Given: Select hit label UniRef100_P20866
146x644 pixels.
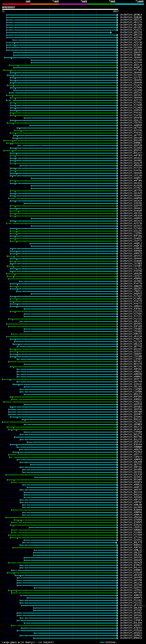Looking at the screenshot, I should [131, 533].
